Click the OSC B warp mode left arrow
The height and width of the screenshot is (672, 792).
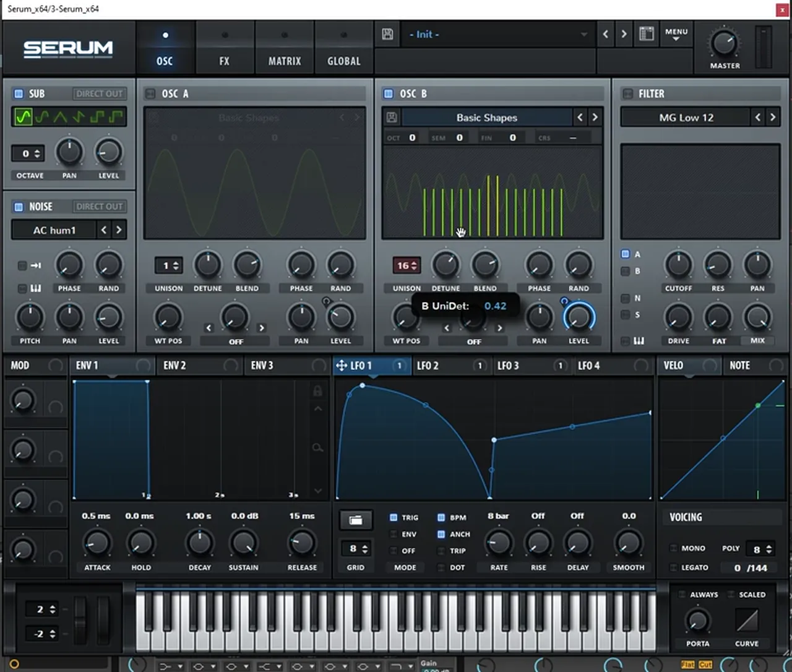447,329
